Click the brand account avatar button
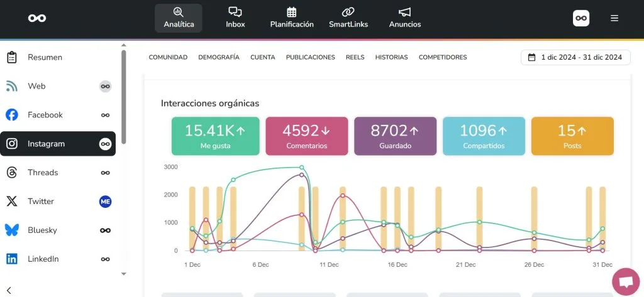Screen dimensions: 644x297 pyautogui.click(x=581, y=18)
